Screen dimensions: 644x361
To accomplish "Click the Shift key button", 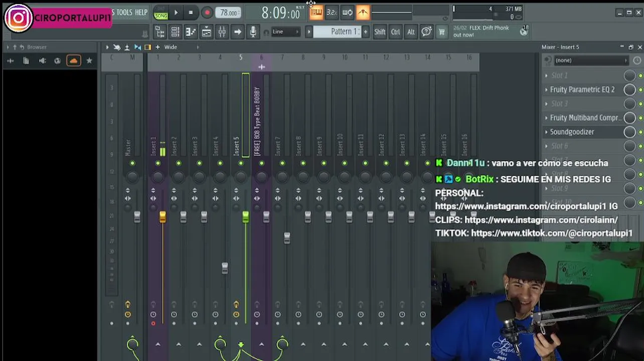I will pyautogui.click(x=380, y=32).
